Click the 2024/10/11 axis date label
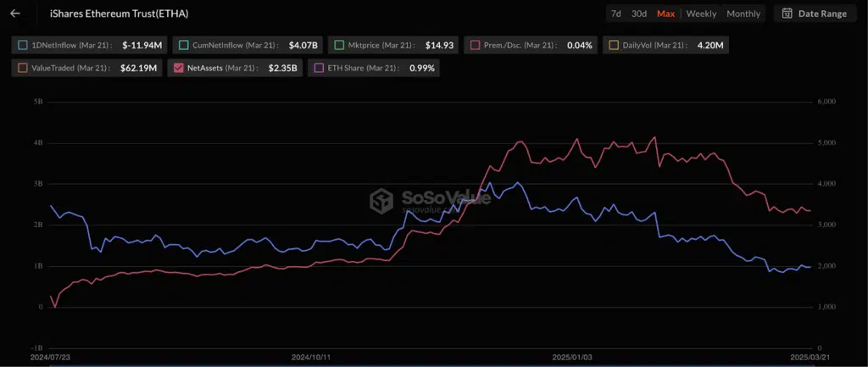This screenshot has height=367, width=868. coord(311,358)
